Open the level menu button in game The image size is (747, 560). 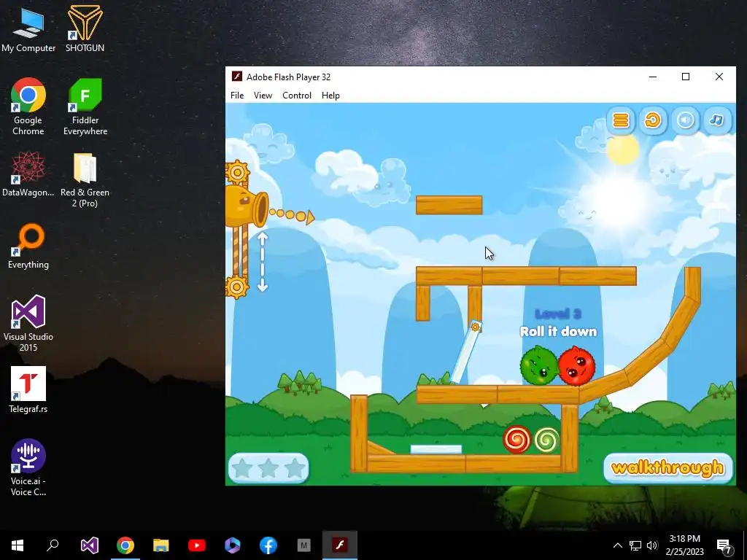click(x=621, y=120)
